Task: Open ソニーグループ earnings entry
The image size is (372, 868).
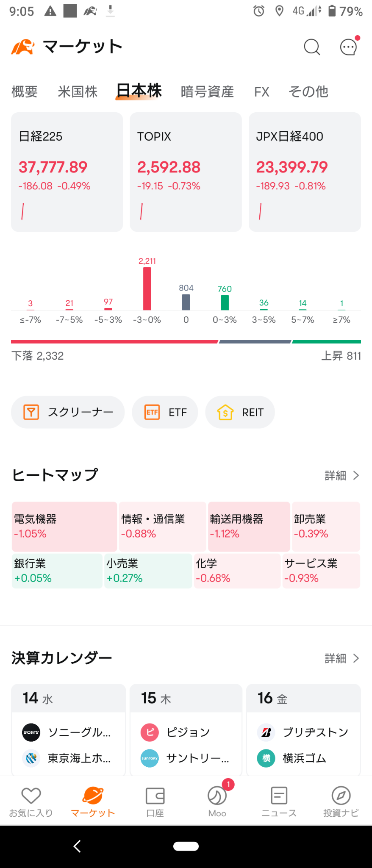Action: pos(68,732)
